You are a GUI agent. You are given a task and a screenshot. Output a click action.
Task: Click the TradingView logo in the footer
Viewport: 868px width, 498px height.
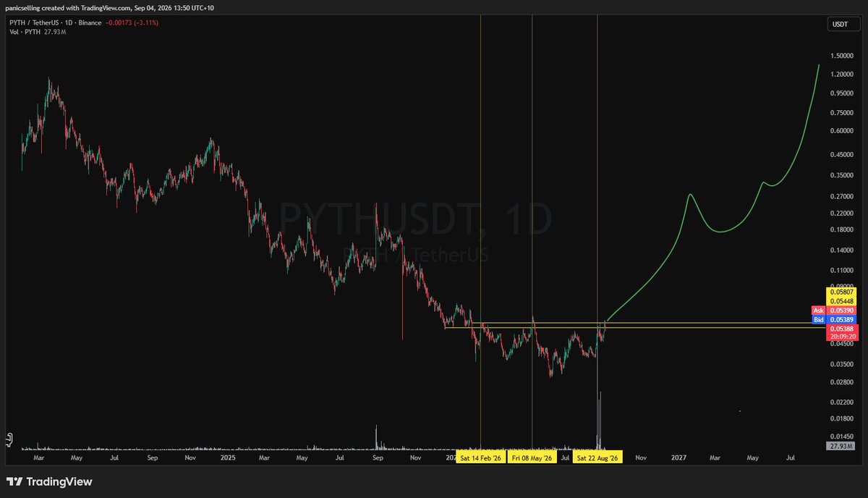pyautogui.click(x=49, y=481)
